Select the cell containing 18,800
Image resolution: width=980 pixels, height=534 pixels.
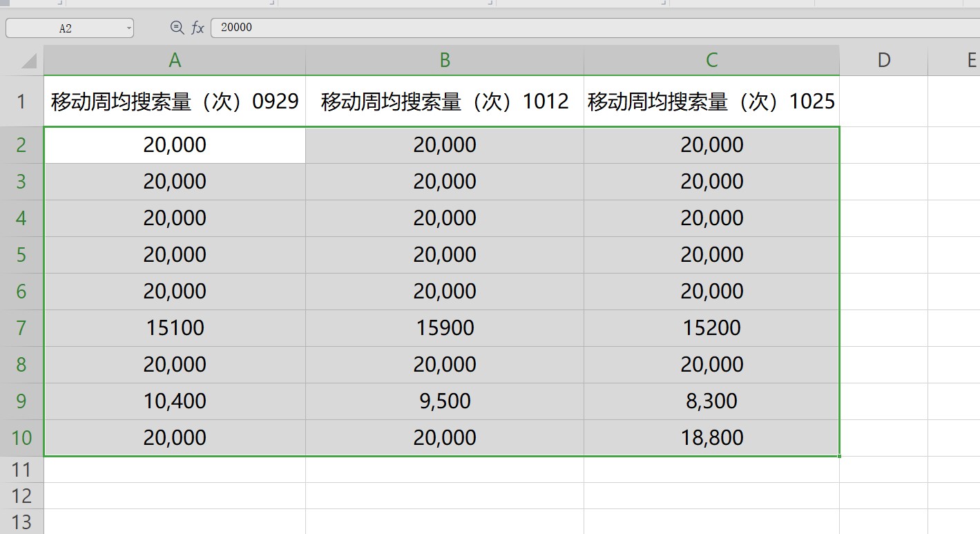tap(711, 437)
